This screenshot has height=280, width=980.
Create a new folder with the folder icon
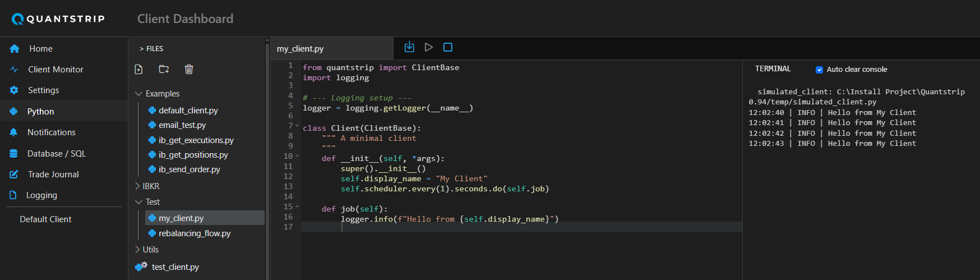click(x=164, y=69)
